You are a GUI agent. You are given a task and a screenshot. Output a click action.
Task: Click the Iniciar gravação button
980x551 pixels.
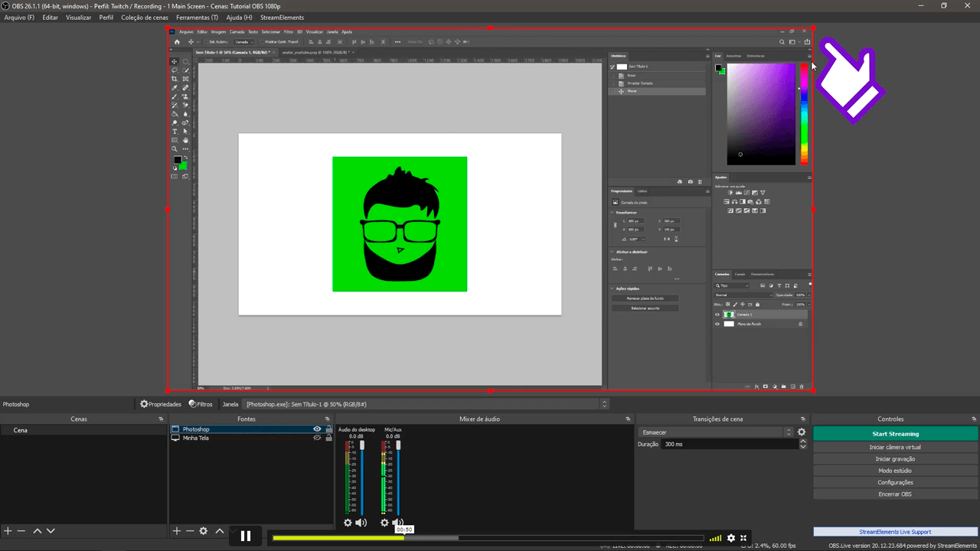point(895,459)
